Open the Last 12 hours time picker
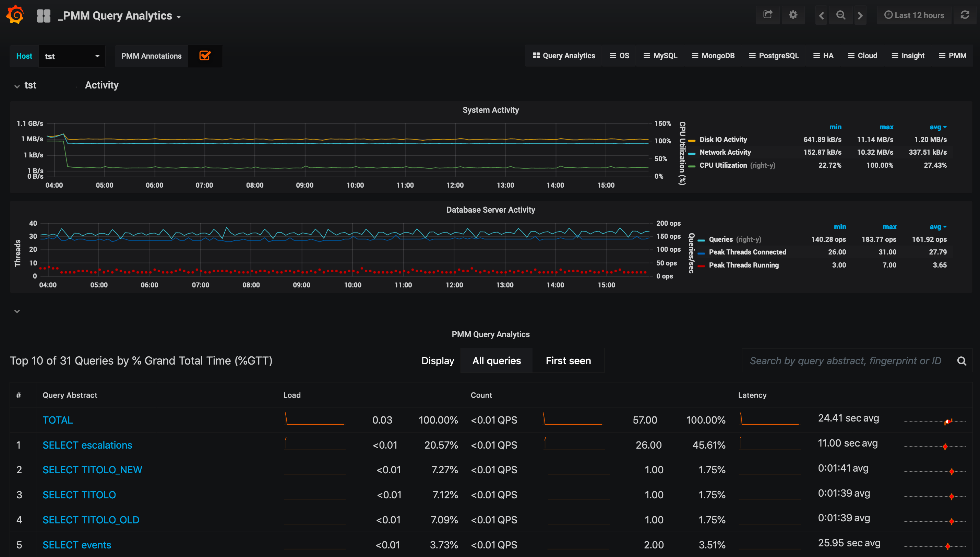Screen dimensions: 980x557 point(914,15)
